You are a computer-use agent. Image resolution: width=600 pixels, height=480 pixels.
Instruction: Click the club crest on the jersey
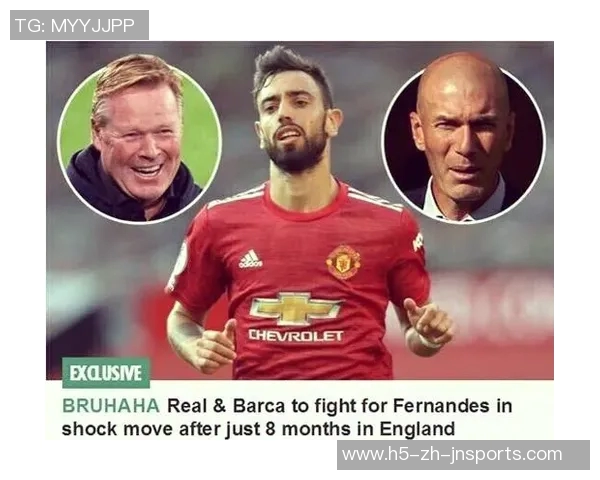(x=343, y=262)
